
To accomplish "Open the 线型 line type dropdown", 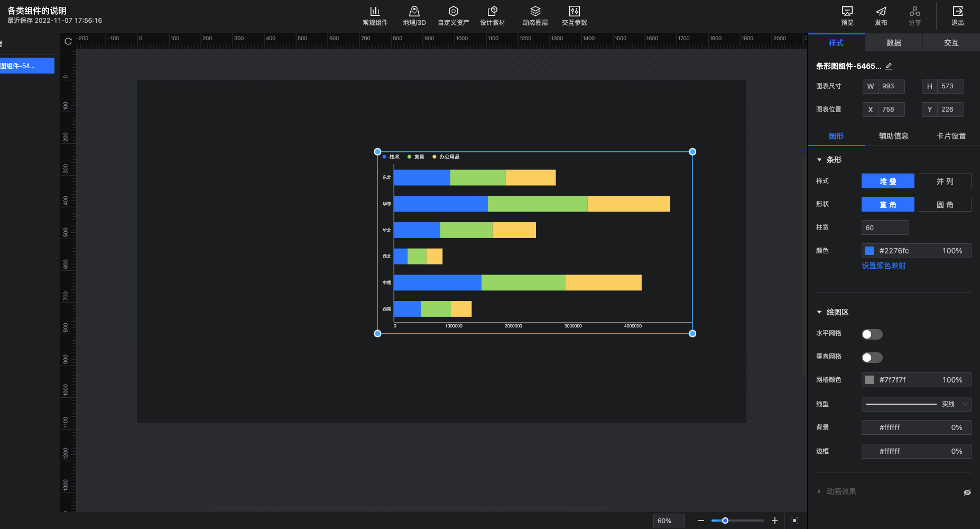I will point(917,404).
